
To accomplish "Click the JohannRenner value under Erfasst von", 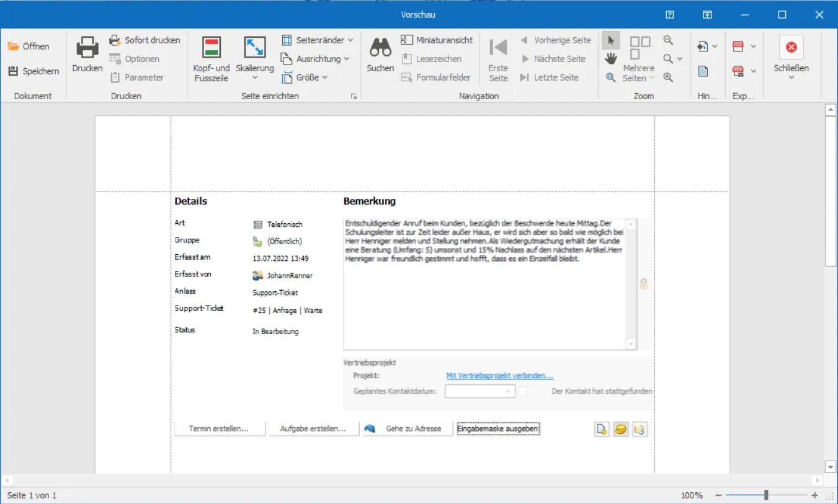I will pyautogui.click(x=283, y=275).
